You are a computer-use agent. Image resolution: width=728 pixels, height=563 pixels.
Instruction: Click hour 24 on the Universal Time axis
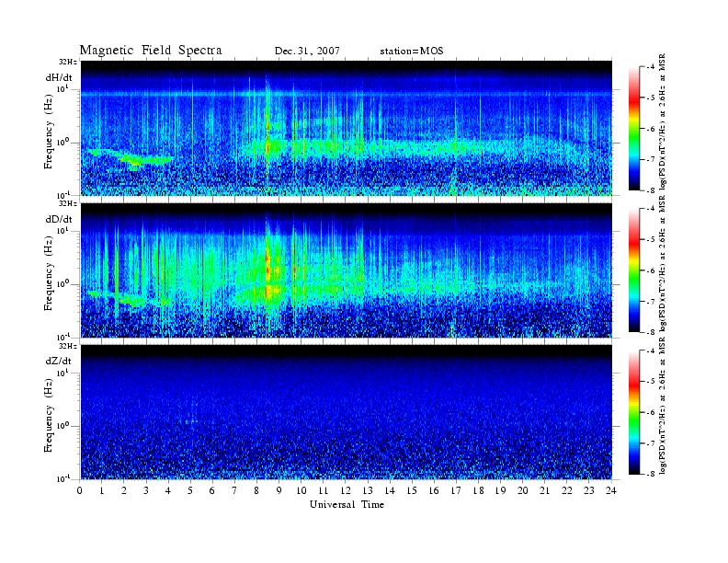[611, 490]
